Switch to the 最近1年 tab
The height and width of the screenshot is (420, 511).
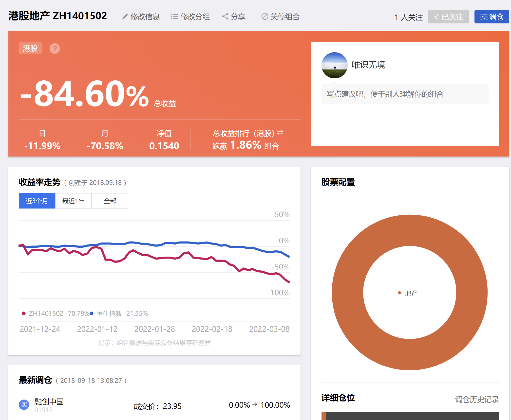point(74,201)
